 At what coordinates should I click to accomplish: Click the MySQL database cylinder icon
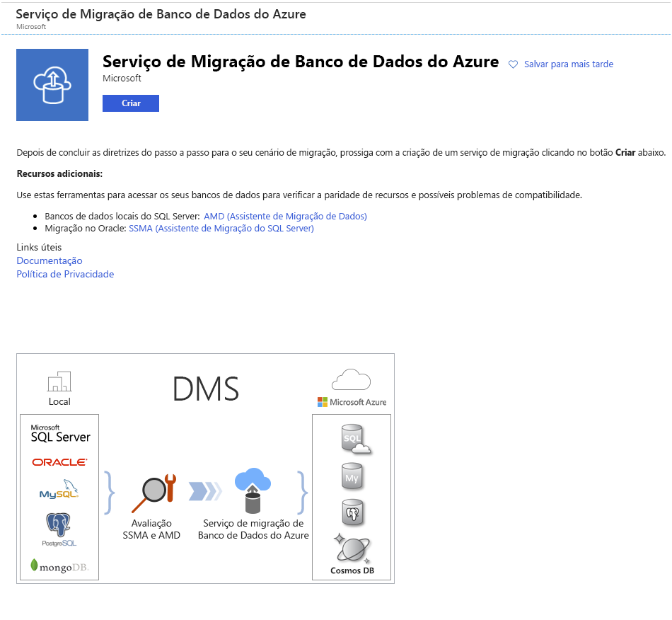[x=351, y=476]
